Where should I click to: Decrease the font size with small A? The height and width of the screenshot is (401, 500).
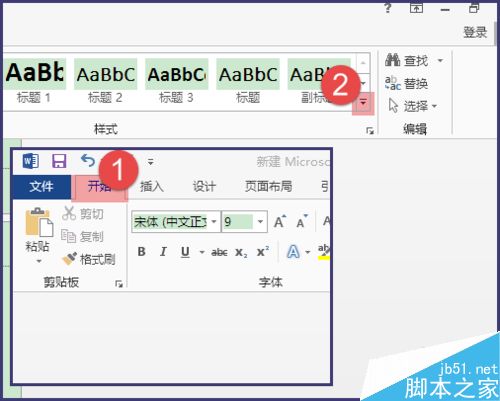302,222
